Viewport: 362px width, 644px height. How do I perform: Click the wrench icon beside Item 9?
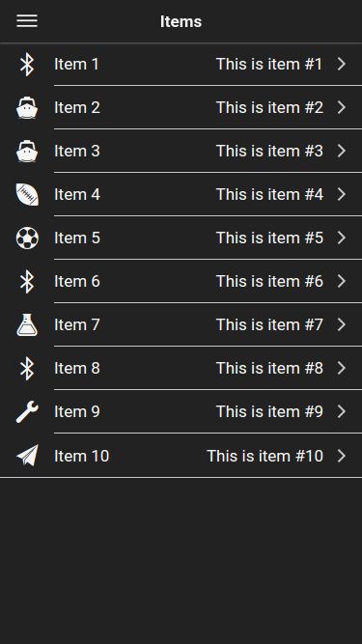click(27, 412)
